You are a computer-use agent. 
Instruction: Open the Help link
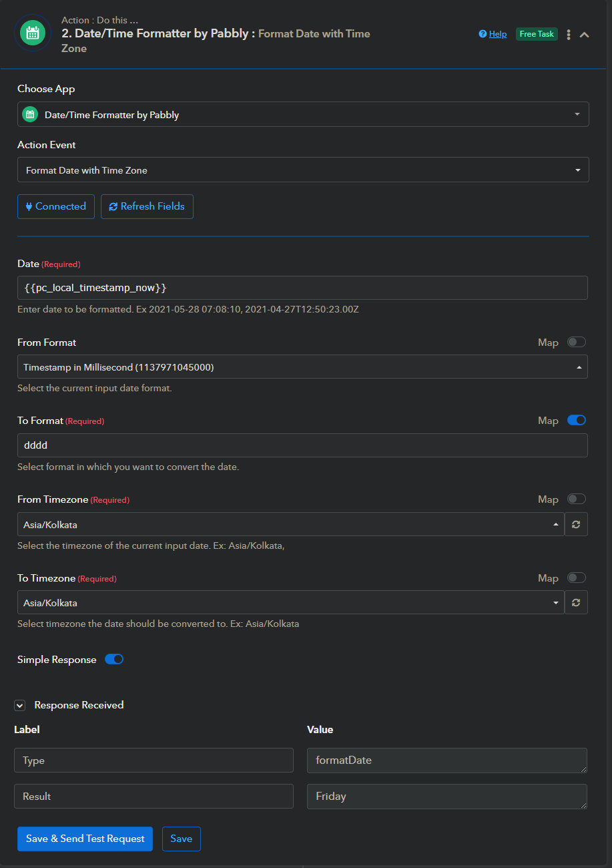(493, 34)
